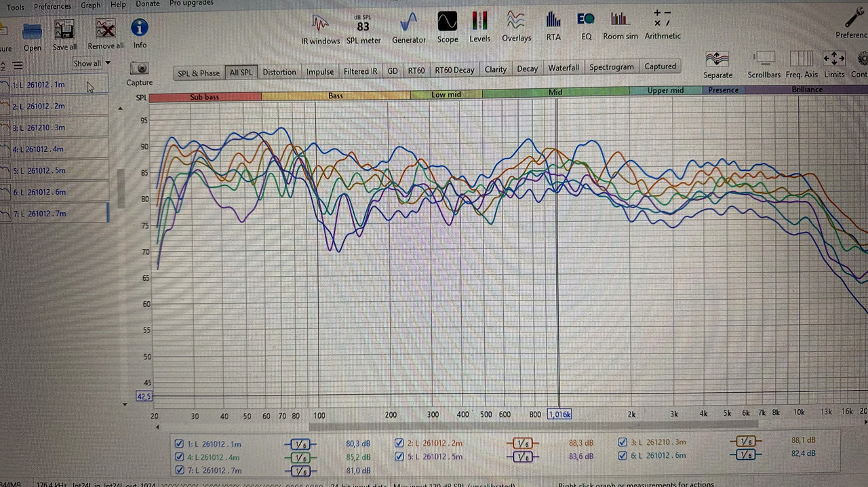
Task: Click the horizontal frequency scrollbar below graph
Action: pyautogui.click(x=532, y=426)
